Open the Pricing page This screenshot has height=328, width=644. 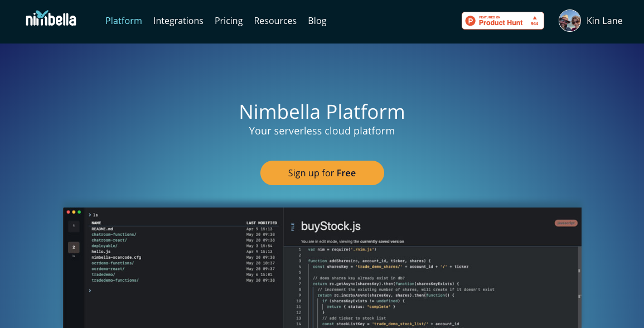point(229,21)
